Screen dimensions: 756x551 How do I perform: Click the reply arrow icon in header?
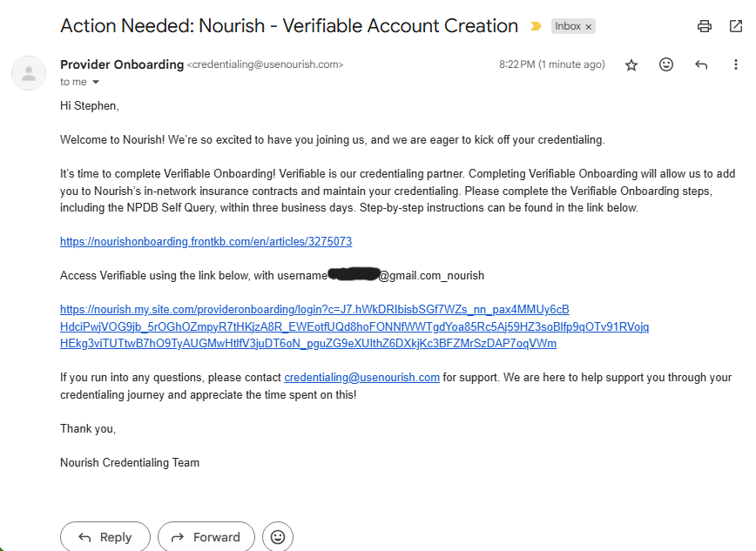pyautogui.click(x=701, y=64)
